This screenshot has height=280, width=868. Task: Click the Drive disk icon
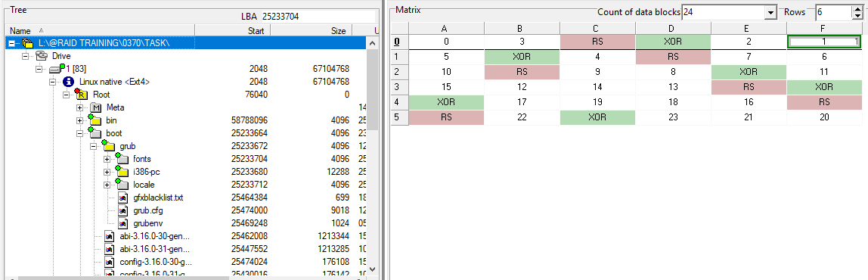pyautogui.click(x=42, y=56)
